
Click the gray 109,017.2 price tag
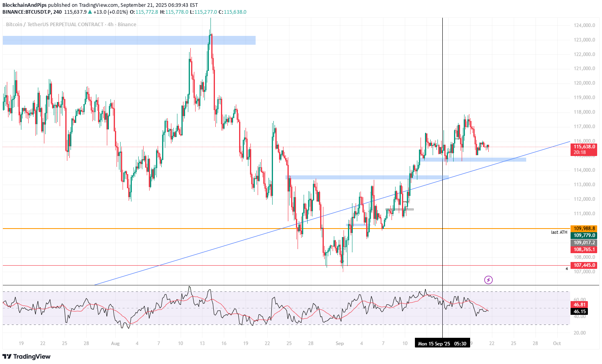584,243
